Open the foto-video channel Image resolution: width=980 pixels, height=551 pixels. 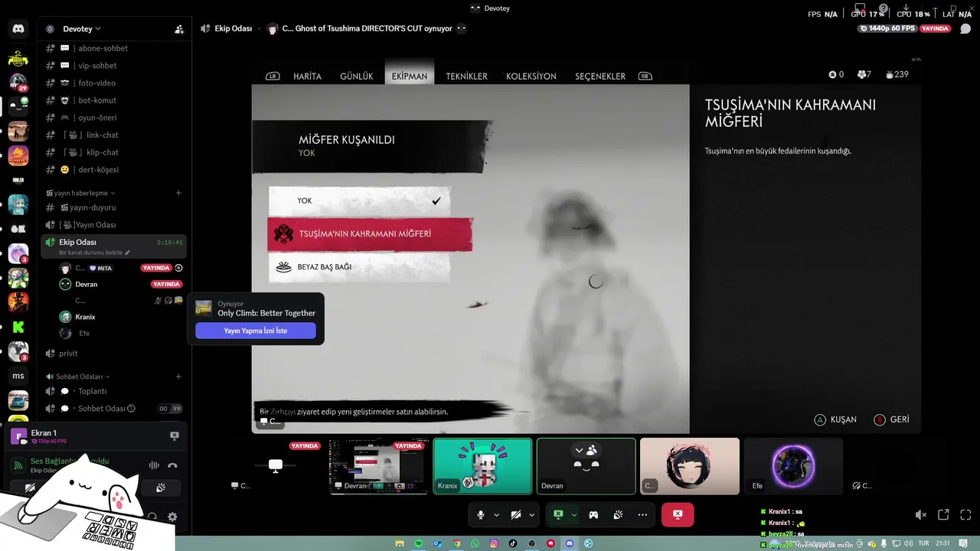coord(114,83)
